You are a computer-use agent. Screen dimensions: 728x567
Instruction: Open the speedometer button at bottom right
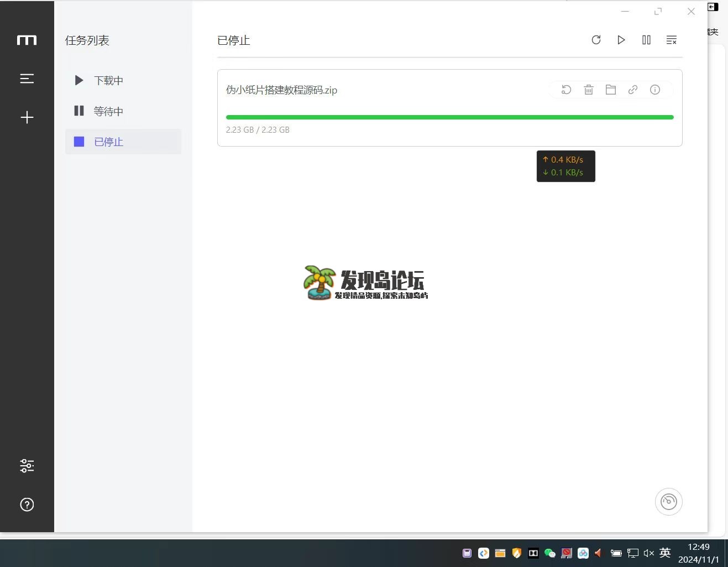669,502
